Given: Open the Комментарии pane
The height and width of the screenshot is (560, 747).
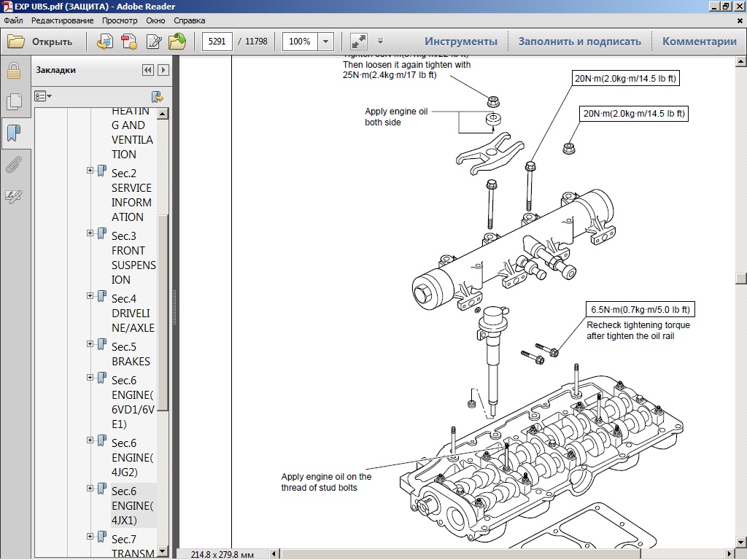Looking at the screenshot, I should [699, 42].
